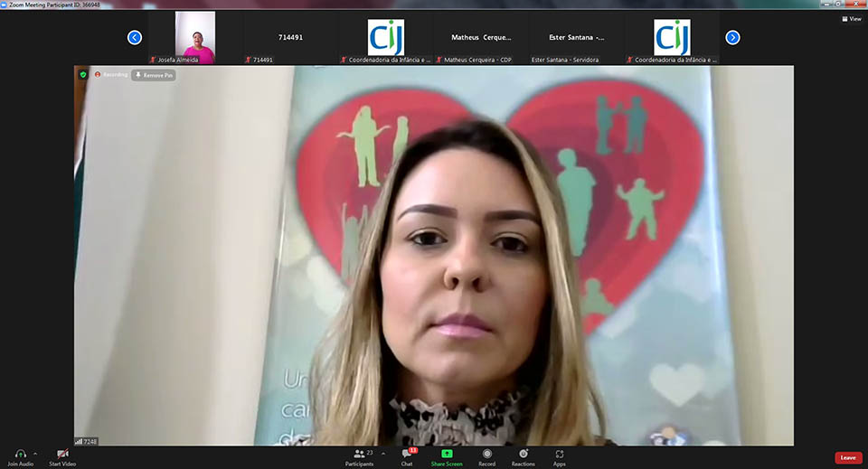Viewport: 868px width, 469px height.
Task: Select the Ester Santana participant tile
Action: click(576, 38)
